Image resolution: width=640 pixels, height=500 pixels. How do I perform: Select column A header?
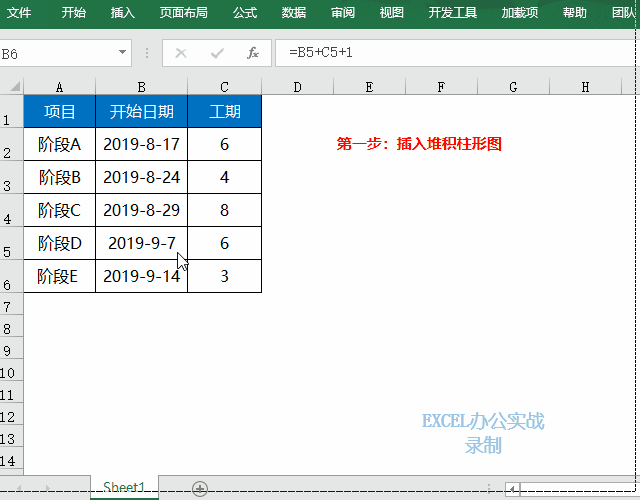point(60,87)
